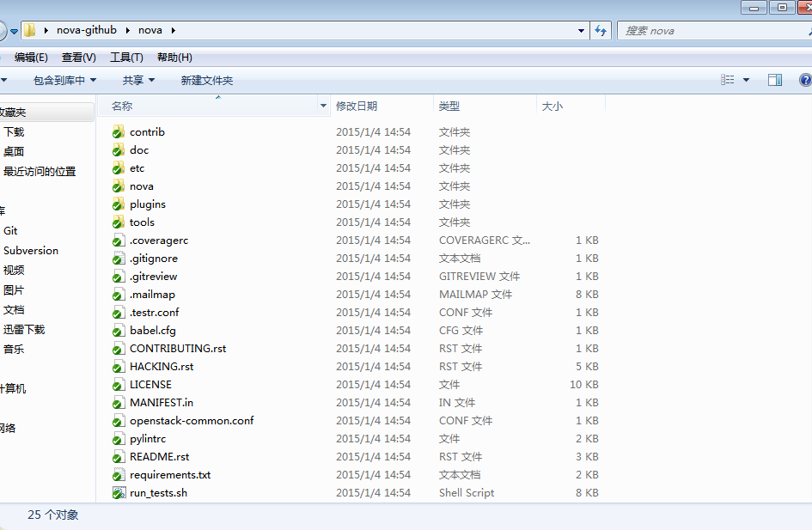Open 下载 in the favorites sidebar
This screenshot has height=530, width=812.
click(x=14, y=132)
